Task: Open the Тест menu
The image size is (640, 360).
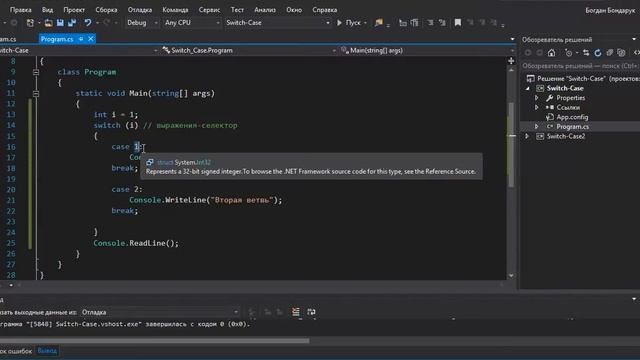Action: [x=237, y=10]
